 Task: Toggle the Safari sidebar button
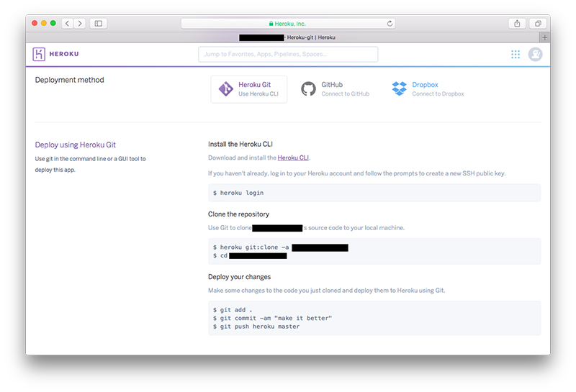tap(99, 24)
